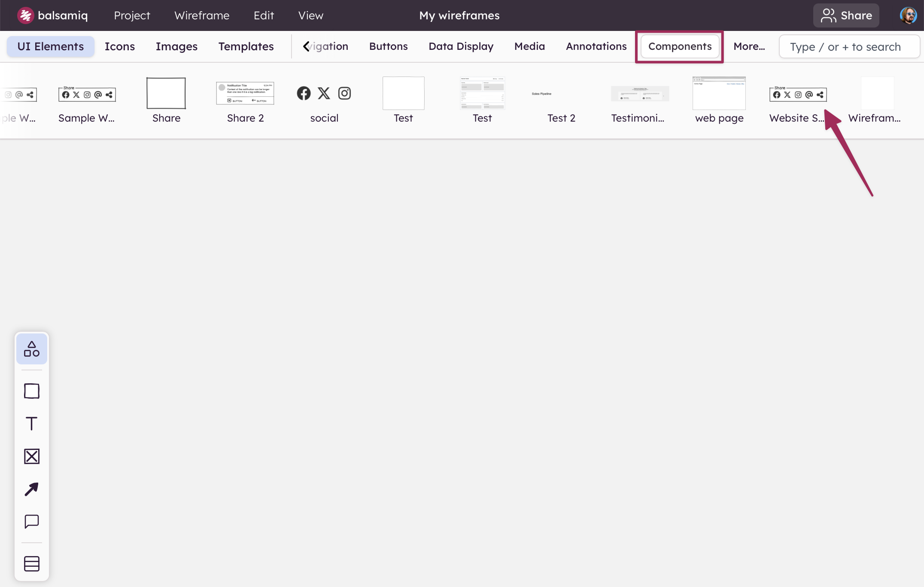Screen dimensions: 924x587
Task: Click the stacked panels icon in sidebar
Action: point(32,563)
